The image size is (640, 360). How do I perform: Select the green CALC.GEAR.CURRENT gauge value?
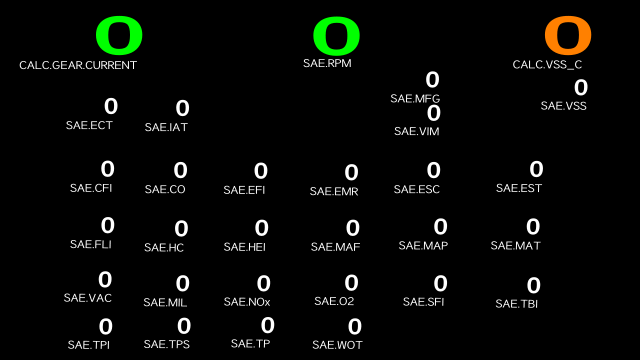119,36
